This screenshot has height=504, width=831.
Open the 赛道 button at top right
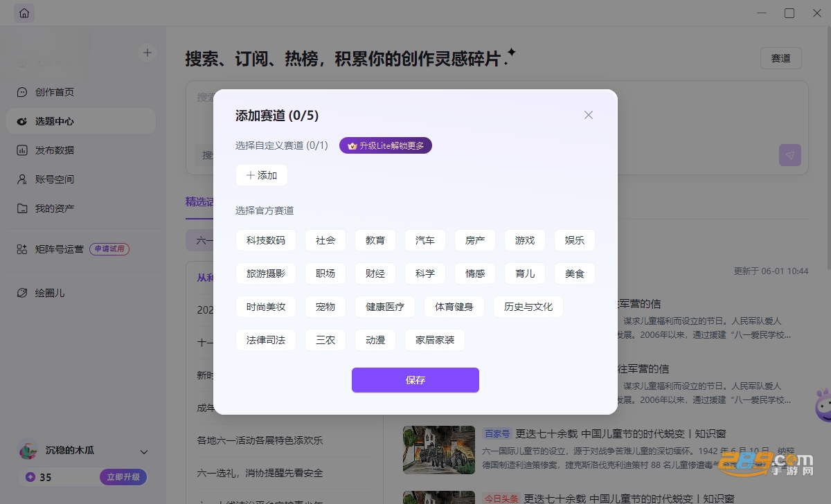coord(780,58)
